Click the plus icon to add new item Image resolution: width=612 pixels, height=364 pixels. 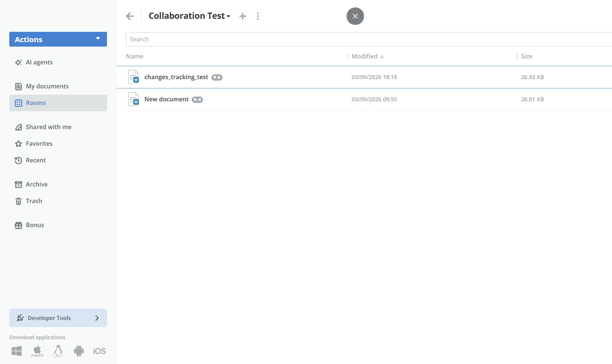[243, 16]
